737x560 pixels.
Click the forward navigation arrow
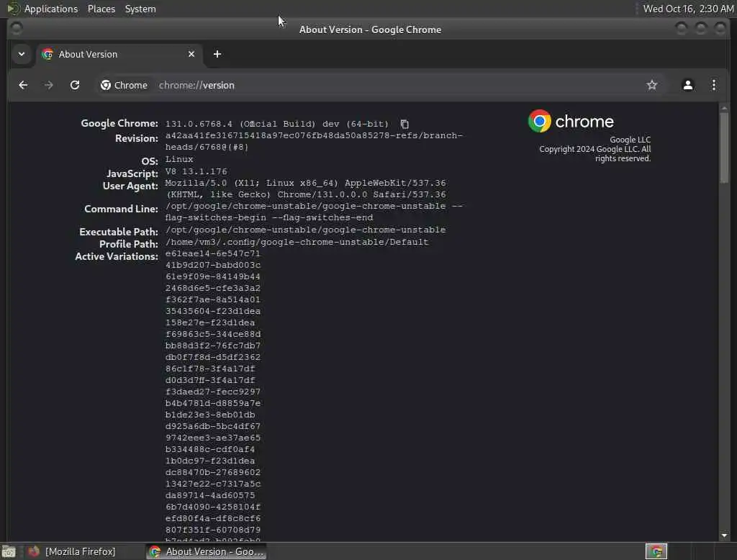48,85
